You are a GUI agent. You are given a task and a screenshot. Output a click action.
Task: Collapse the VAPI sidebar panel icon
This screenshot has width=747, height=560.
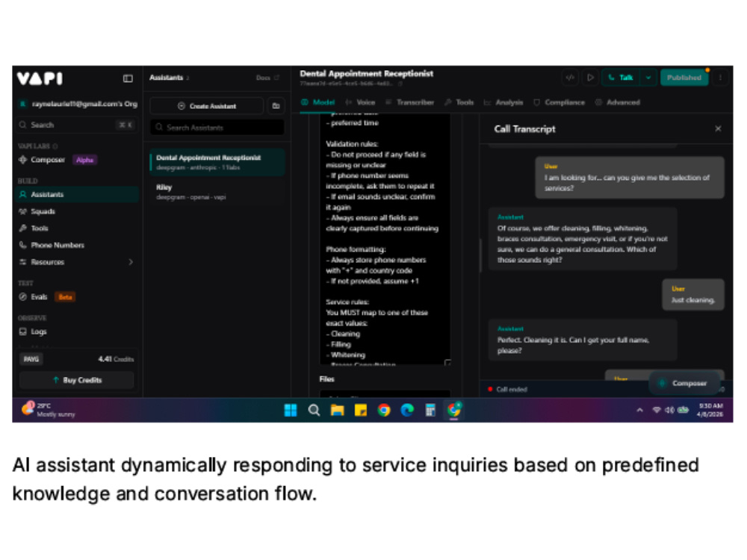(128, 78)
